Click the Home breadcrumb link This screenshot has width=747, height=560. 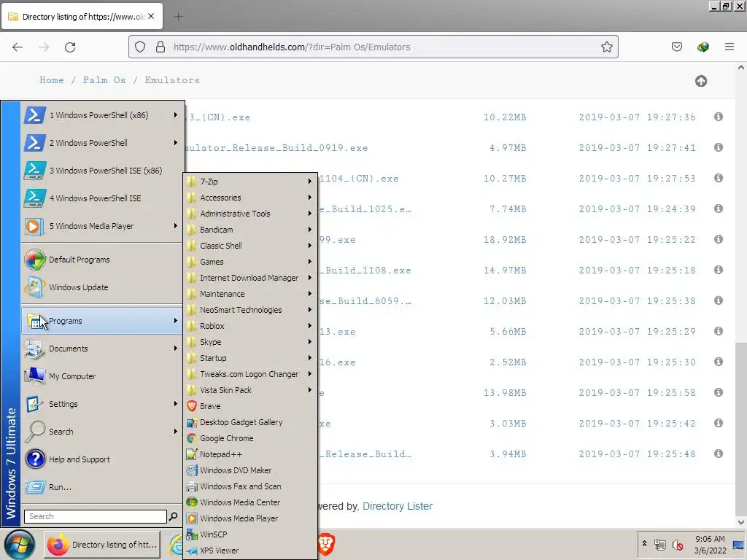pyautogui.click(x=52, y=80)
